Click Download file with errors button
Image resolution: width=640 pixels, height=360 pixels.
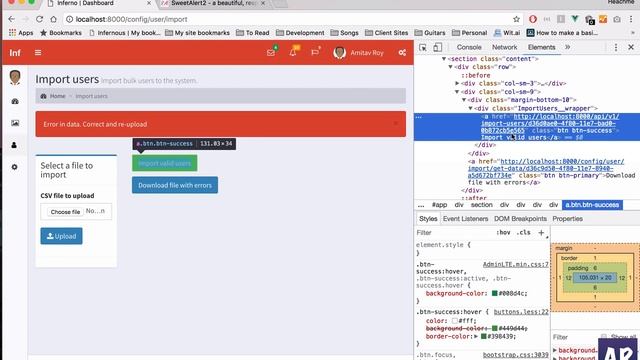175,185
